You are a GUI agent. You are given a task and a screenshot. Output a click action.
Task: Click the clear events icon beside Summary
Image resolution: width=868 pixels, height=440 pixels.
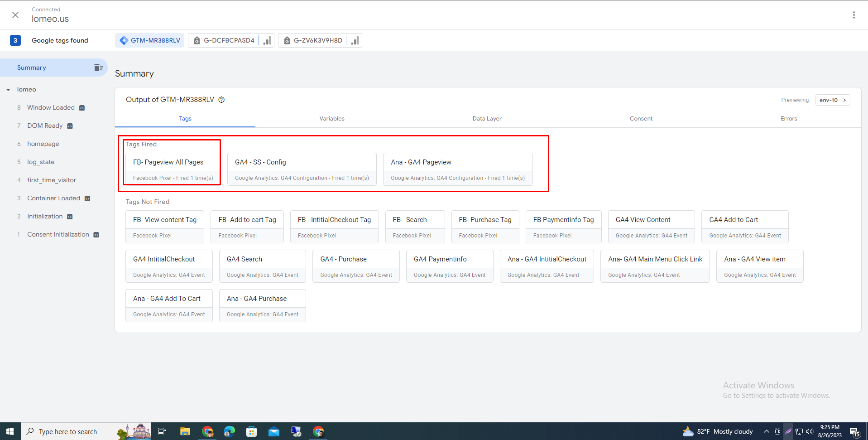point(98,68)
